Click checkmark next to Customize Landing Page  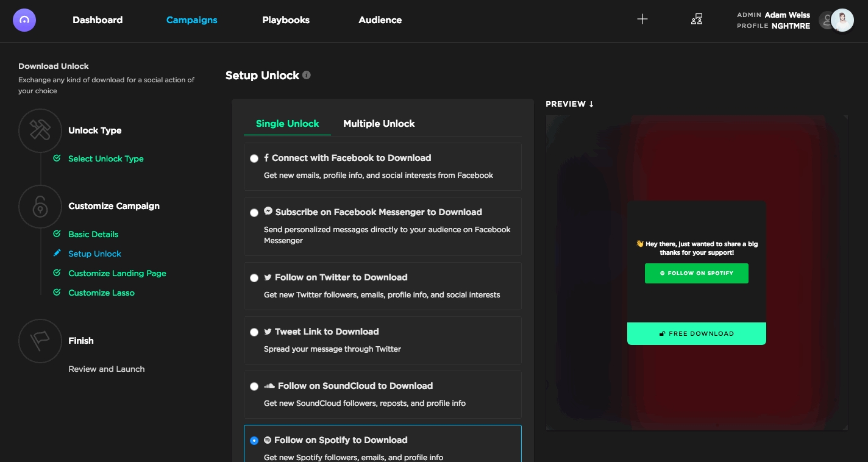coord(57,272)
